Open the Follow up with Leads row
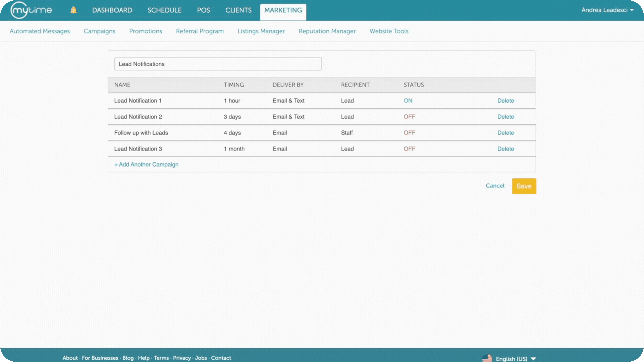Screen dimensions: 644x362 (x=322, y=133)
